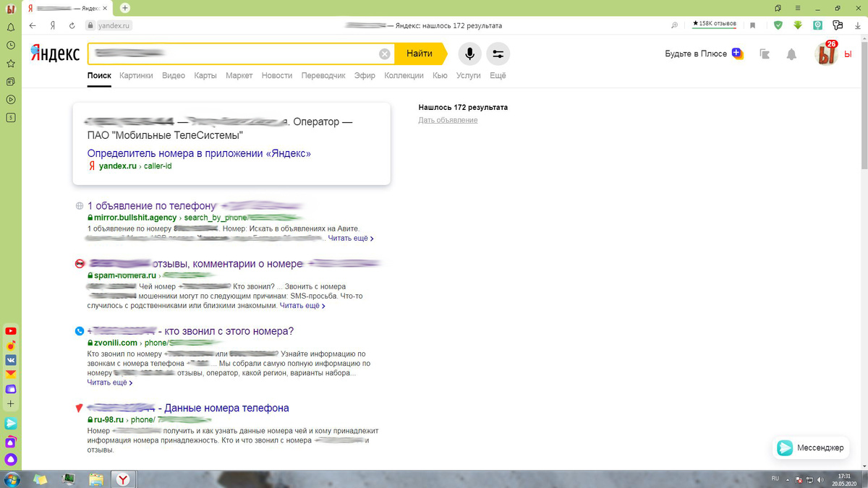The width and height of the screenshot is (868, 488).
Task: Open bookmarks star in browser sidebar
Action: click(11, 64)
